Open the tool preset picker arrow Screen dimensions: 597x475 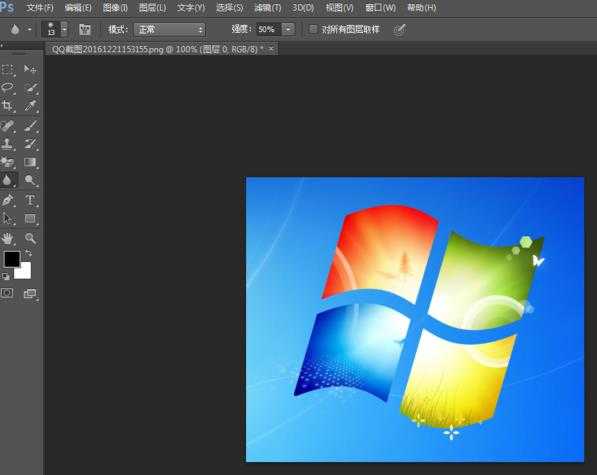pyautogui.click(x=29, y=29)
